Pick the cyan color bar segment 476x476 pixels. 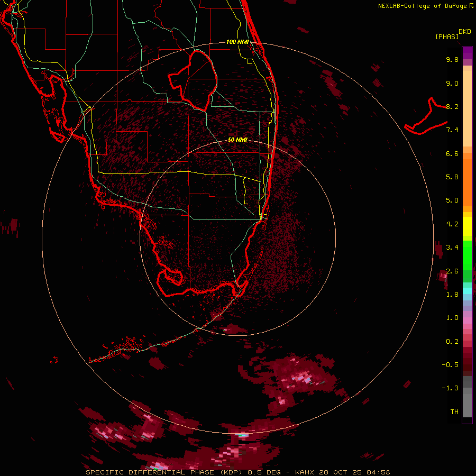point(467,291)
